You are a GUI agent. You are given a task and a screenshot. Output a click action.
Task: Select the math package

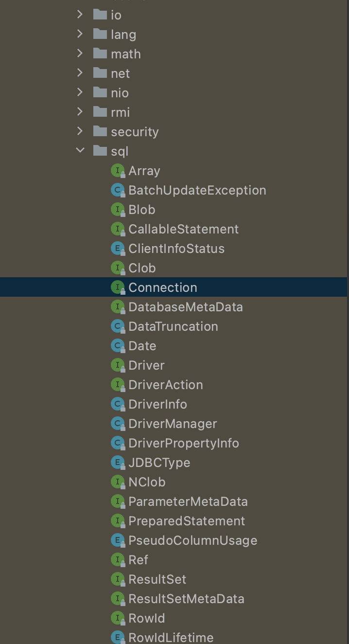point(126,54)
